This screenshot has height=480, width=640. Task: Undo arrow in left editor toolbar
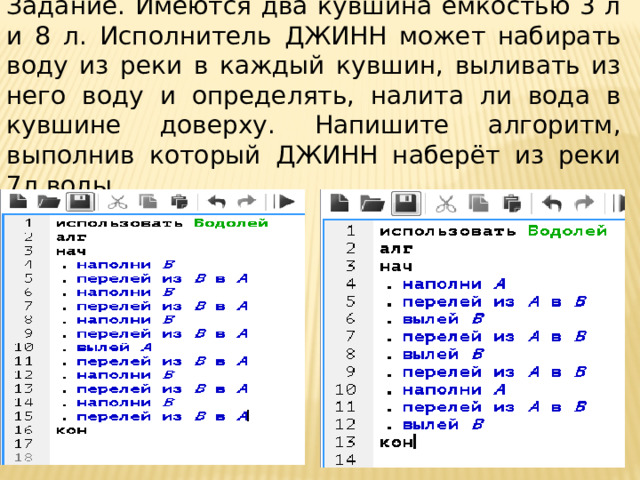click(x=217, y=201)
